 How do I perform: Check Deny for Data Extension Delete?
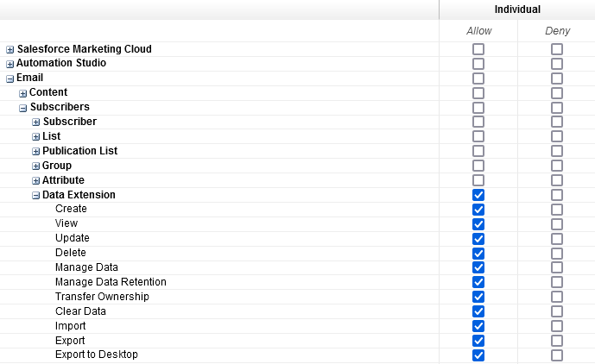pos(557,254)
